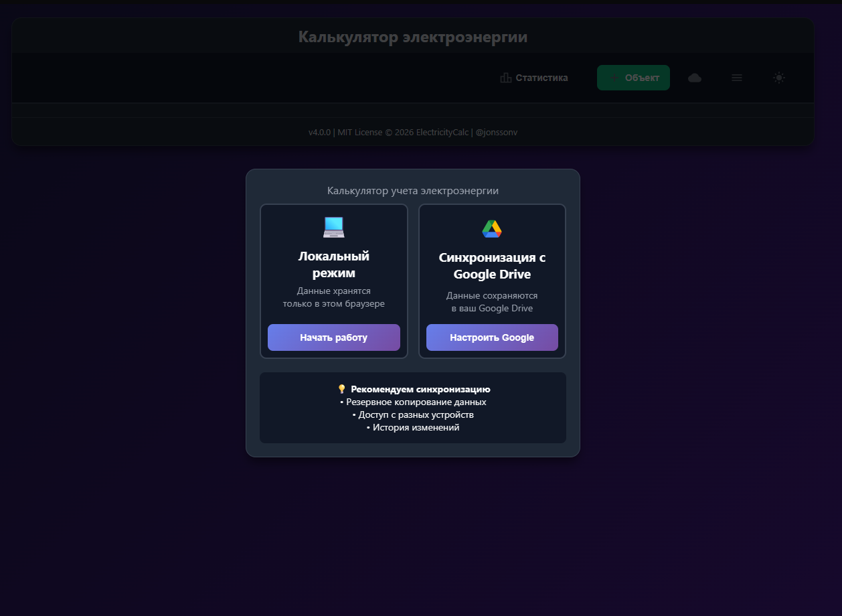This screenshot has width=842, height=616.
Task: Select the Локальный режим card
Action: (x=333, y=281)
